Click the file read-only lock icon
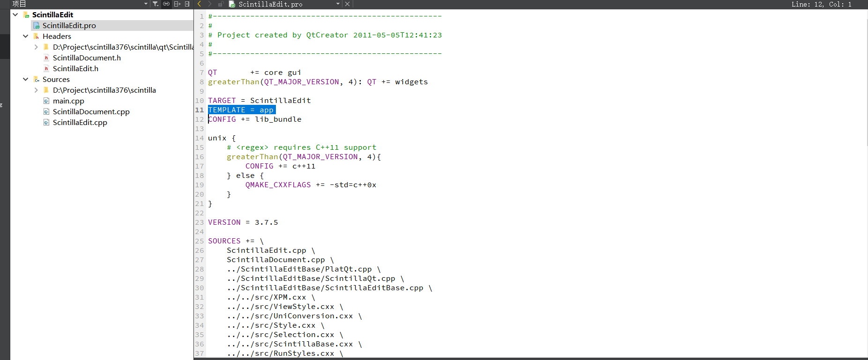This screenshot has width=868, height=360. [x=220, y=4]
